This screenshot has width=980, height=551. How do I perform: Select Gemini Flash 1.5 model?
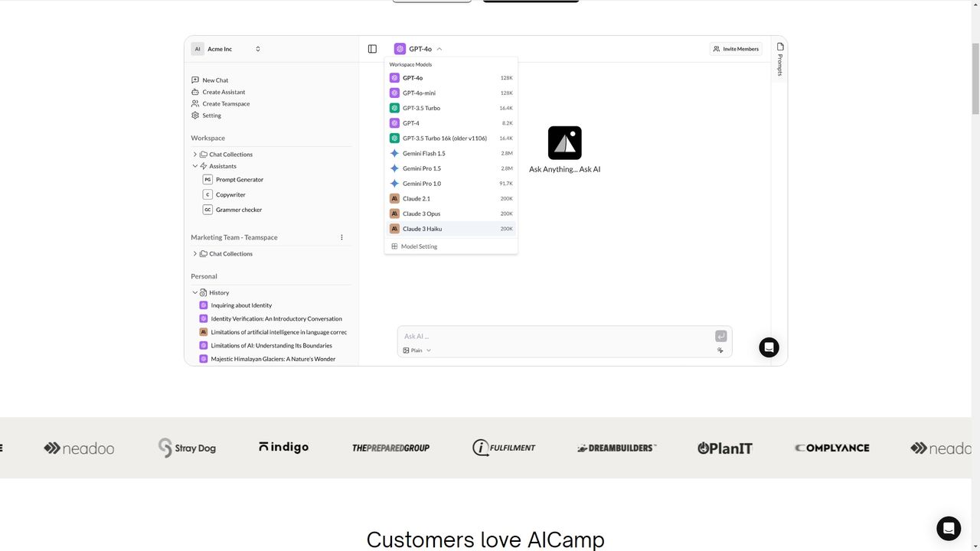pyautogui.click(x=451, y=153)
